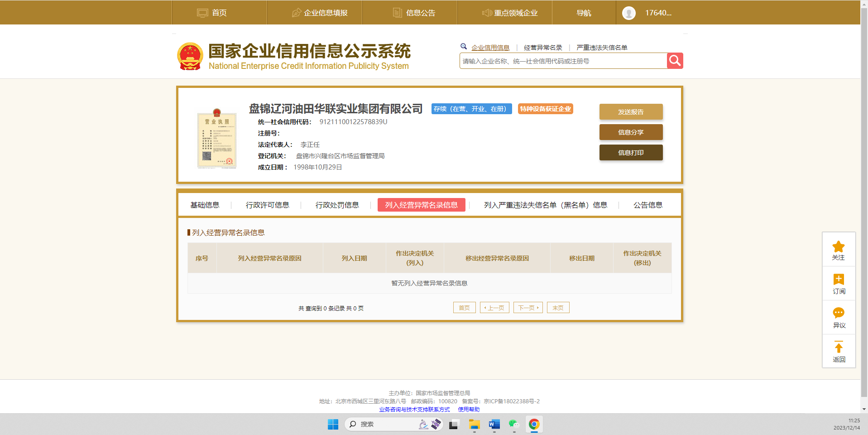Click the 发送报告 button
The image size is (868, 435).
(x=631, y=112)
